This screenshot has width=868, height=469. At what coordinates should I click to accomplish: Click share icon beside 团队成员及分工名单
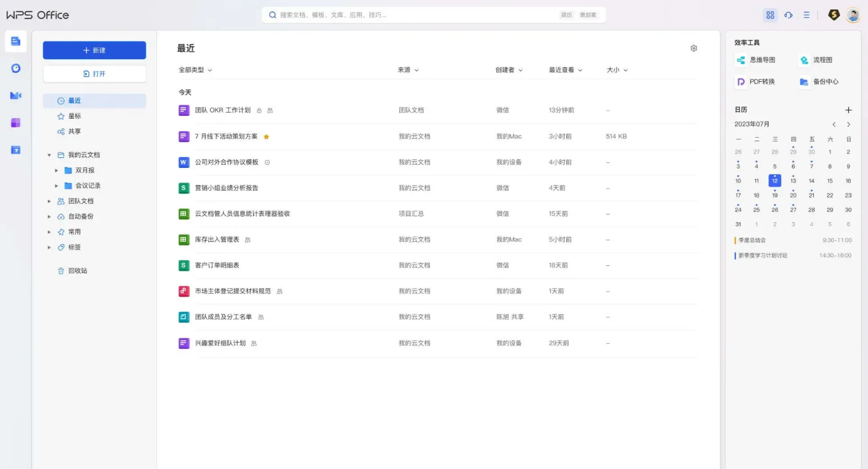(261, 317)
